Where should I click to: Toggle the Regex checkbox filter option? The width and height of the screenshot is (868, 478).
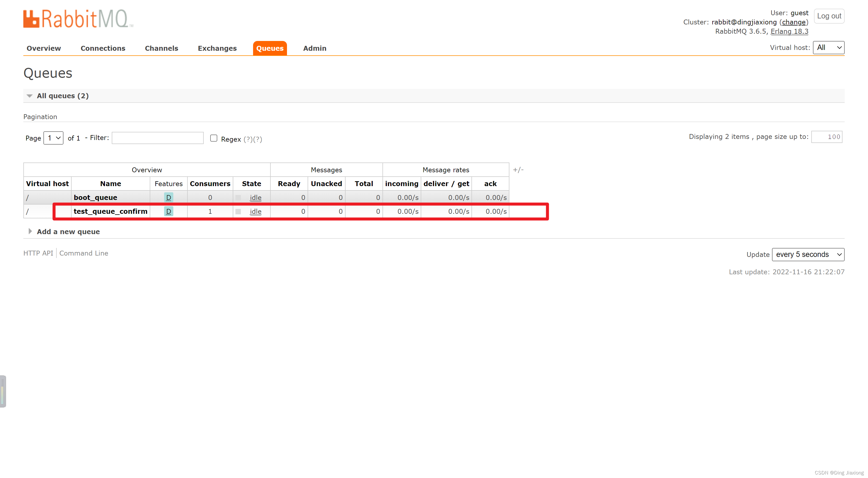[x=214, y=138]
